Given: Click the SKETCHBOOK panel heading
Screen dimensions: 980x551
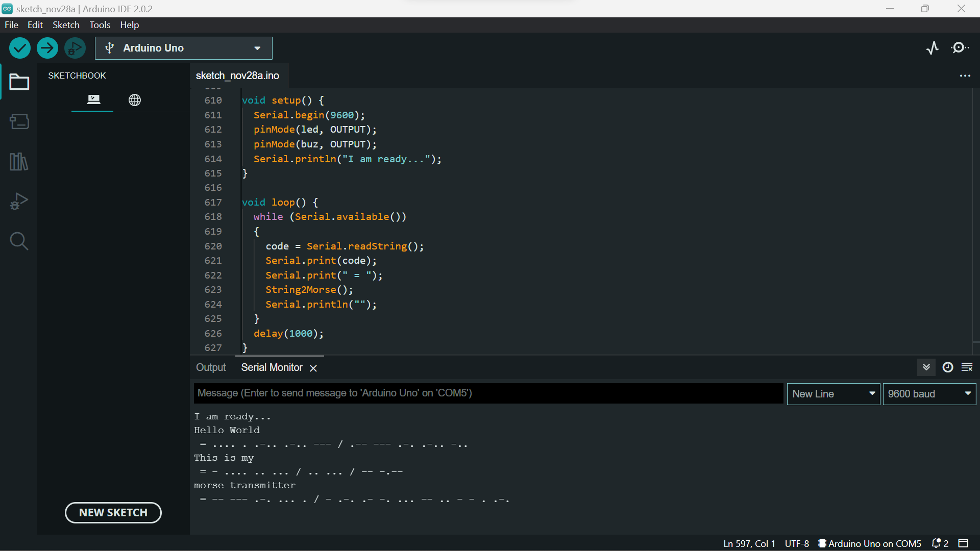Looking at the screenshot, I should click(77, 76).
